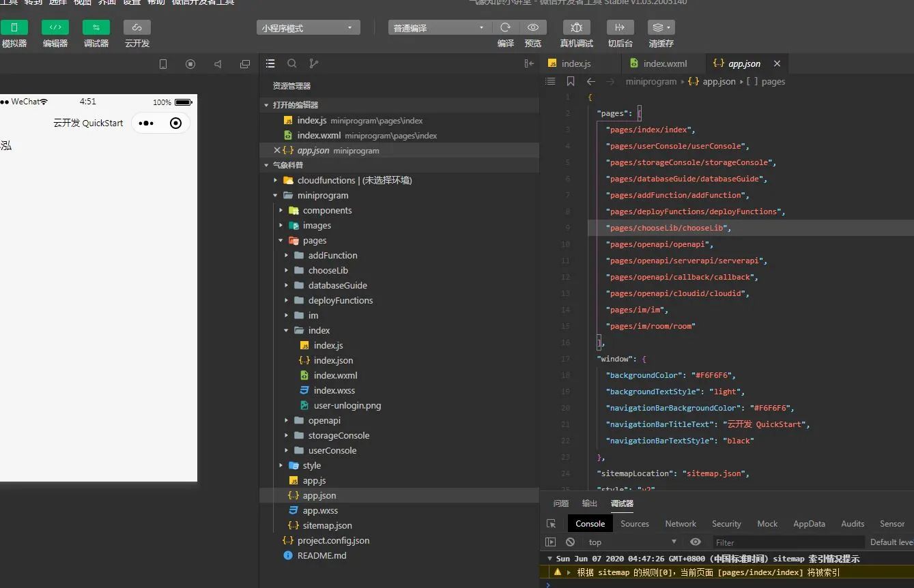
Task: Expand the chooseLib folder
Action: click(x=287, y=270)
